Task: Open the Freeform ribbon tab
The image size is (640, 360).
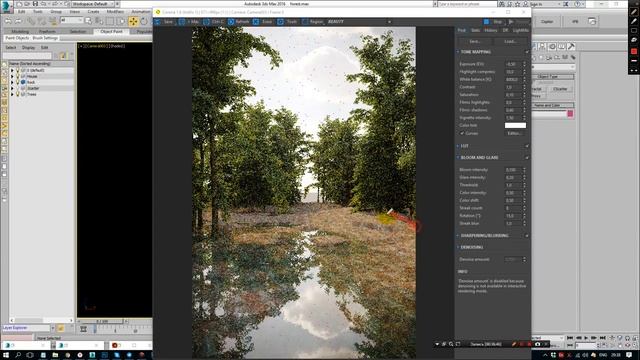Action: pos(47,31)
